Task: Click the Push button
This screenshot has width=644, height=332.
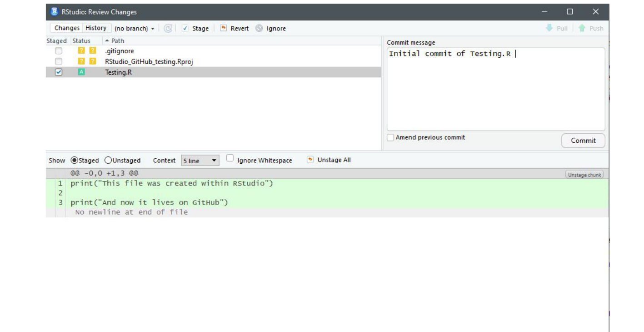Action: click(x=591, y=28)
